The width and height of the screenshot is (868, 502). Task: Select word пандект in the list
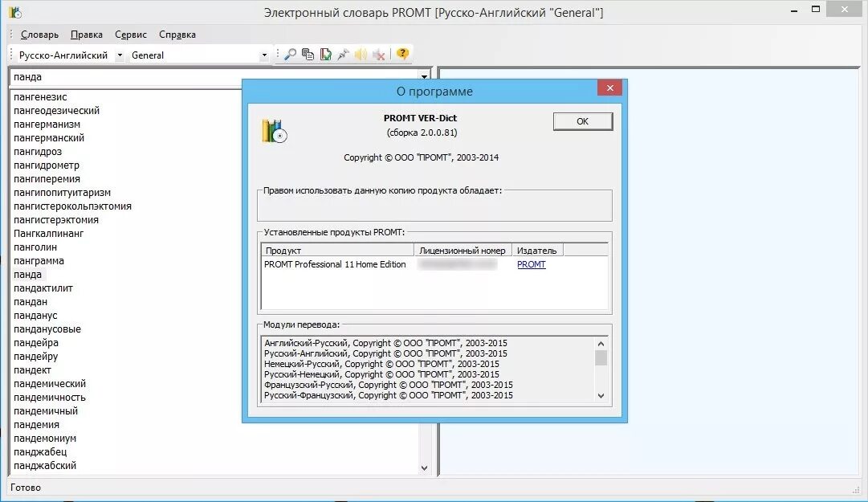coord(32,370)
